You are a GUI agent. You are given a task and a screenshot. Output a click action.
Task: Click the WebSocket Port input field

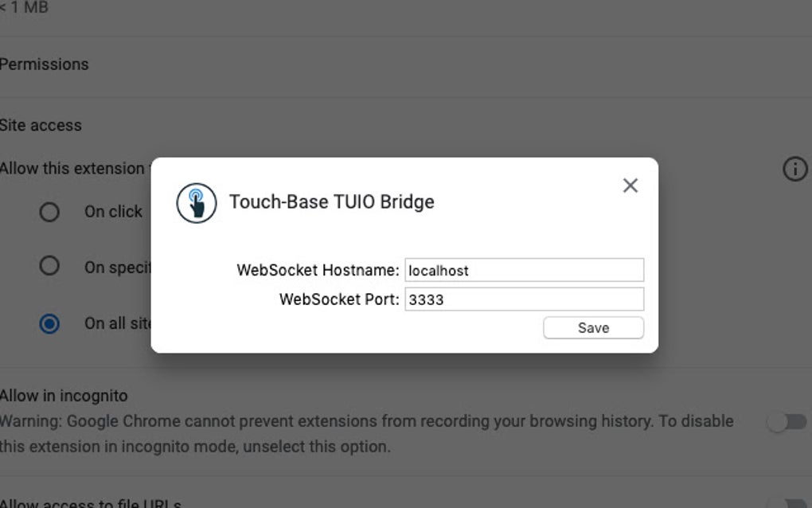[x=523, y=299]
